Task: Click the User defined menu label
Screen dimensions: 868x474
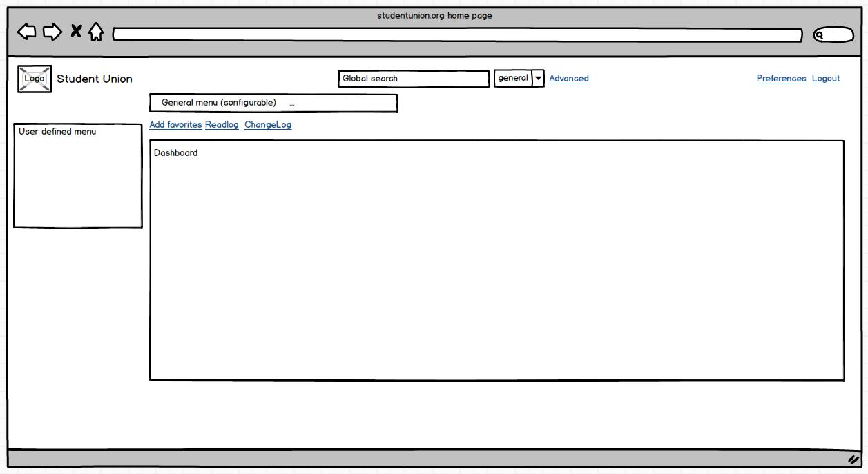Action: coord(57,131)
